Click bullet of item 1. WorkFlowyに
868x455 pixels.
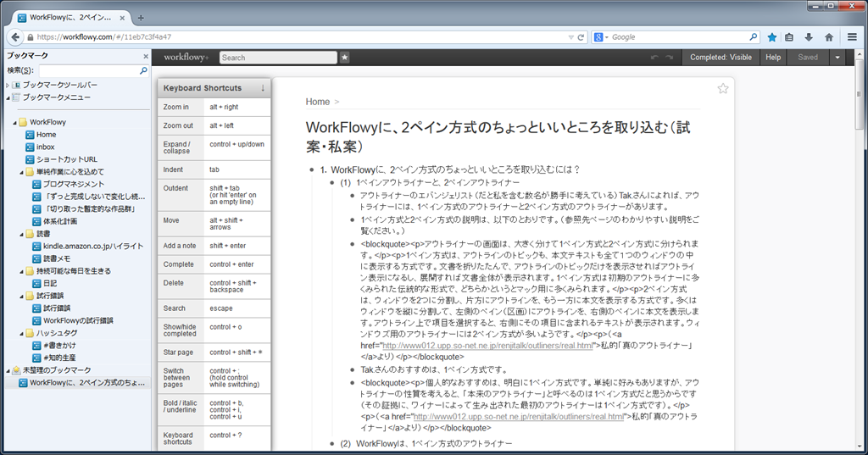click(311, 170)
